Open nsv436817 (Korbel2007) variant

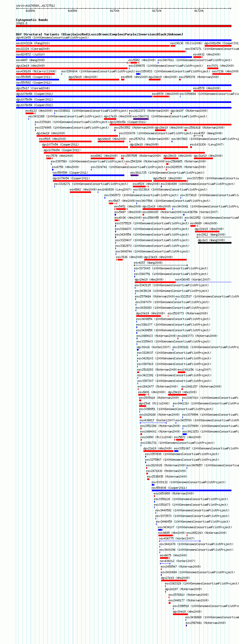(x=157, y=420)
